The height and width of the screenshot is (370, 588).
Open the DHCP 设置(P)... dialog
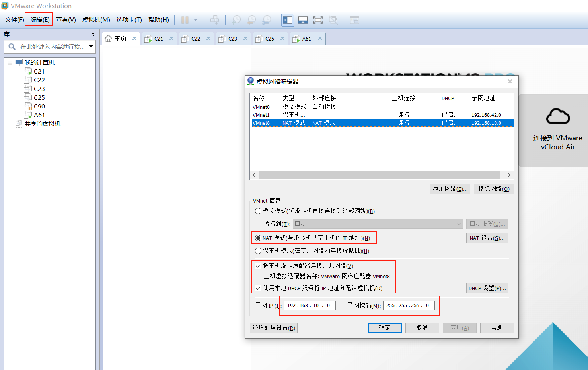tap(487, 288)
